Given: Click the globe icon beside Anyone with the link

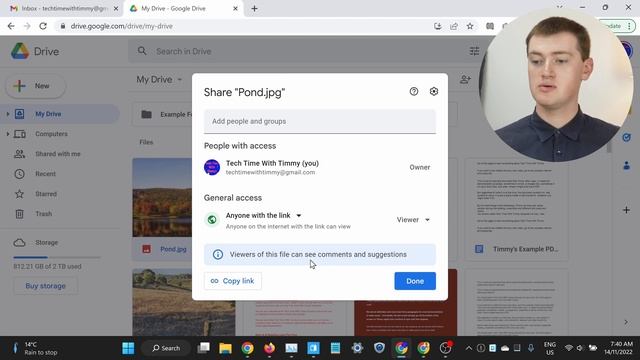Looking at the screenshot, I should pos(212,220).
